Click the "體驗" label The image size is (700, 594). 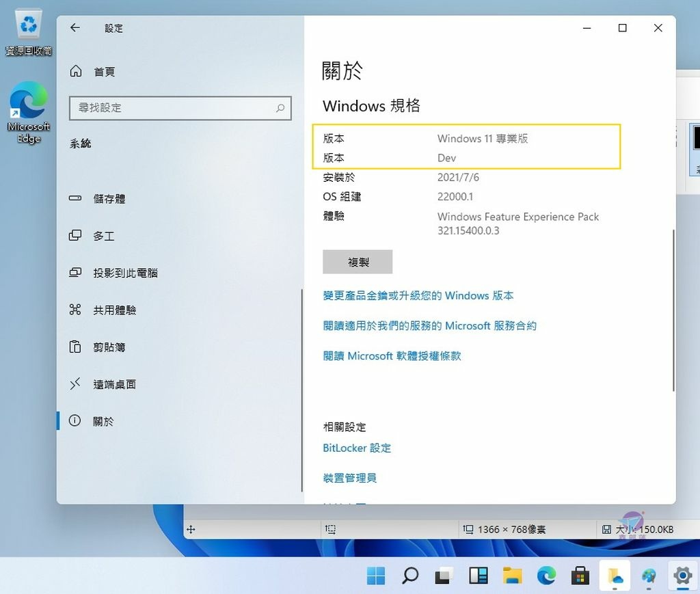[x=334, y=216]
